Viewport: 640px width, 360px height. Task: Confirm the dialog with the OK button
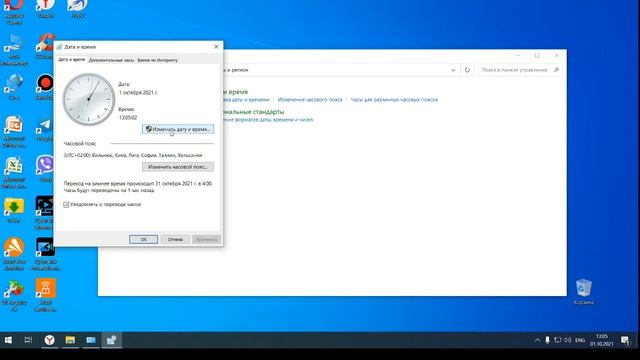[x=143, y=239]
